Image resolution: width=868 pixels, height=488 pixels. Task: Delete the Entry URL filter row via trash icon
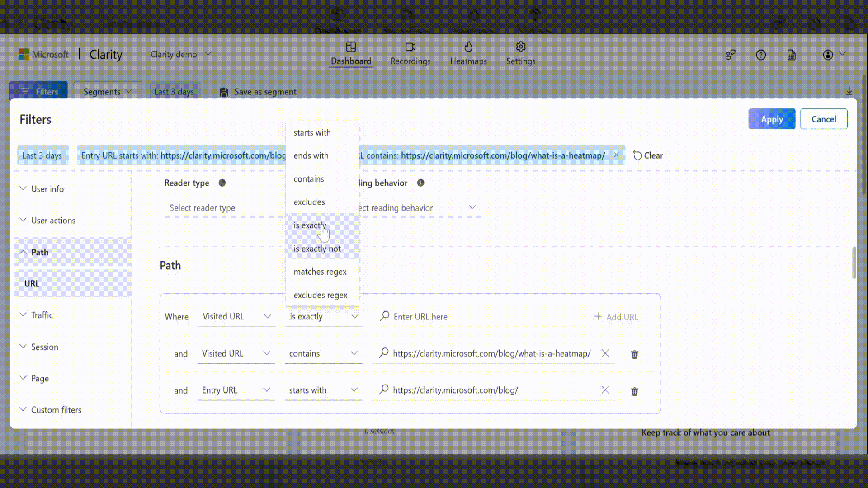(x=634, y=391)
